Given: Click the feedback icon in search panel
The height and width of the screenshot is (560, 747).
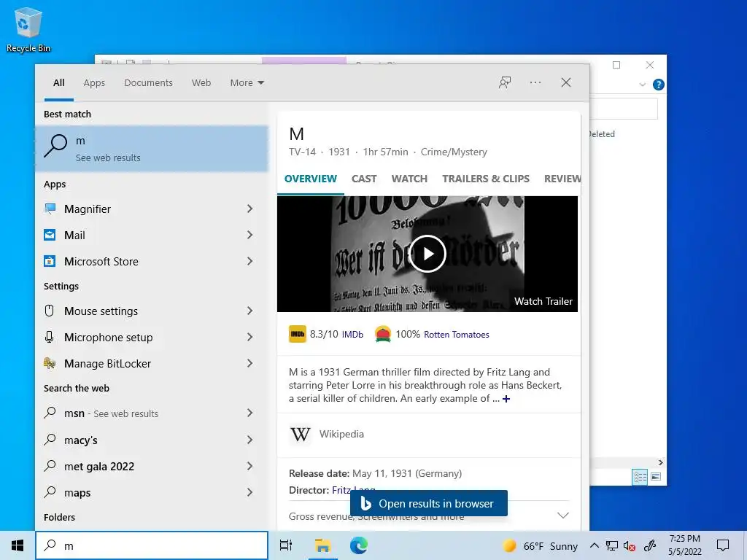Looking at the screenshot, I should 505,82.
